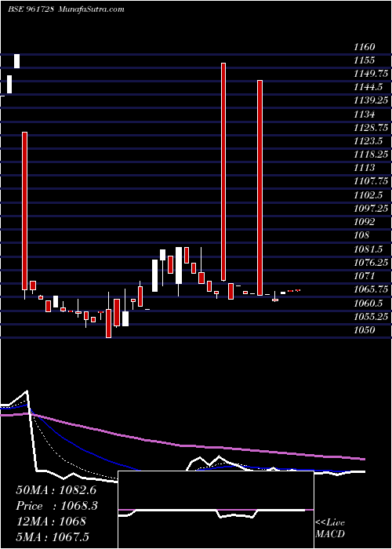Select the 1107.75 axis label
Viewport: 392px width, 549px height.
371,181
